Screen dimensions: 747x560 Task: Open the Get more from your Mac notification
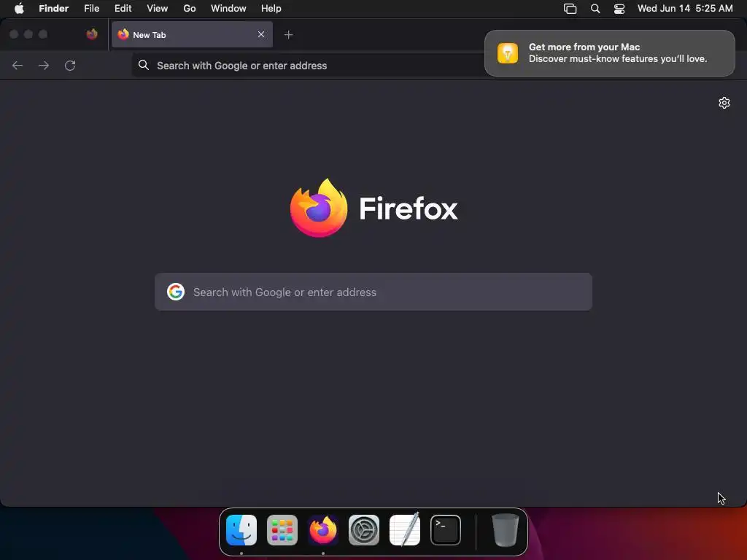tap(609, 52)
